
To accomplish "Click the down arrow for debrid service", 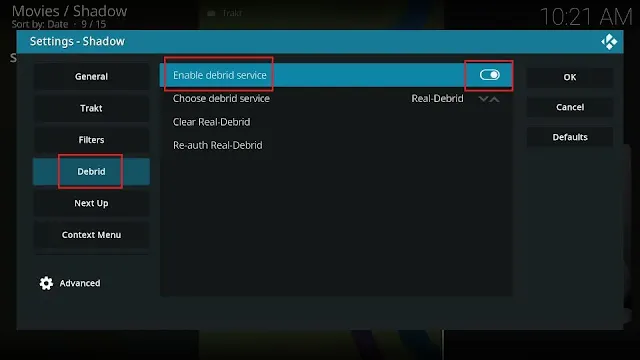I will coord(483,99).
